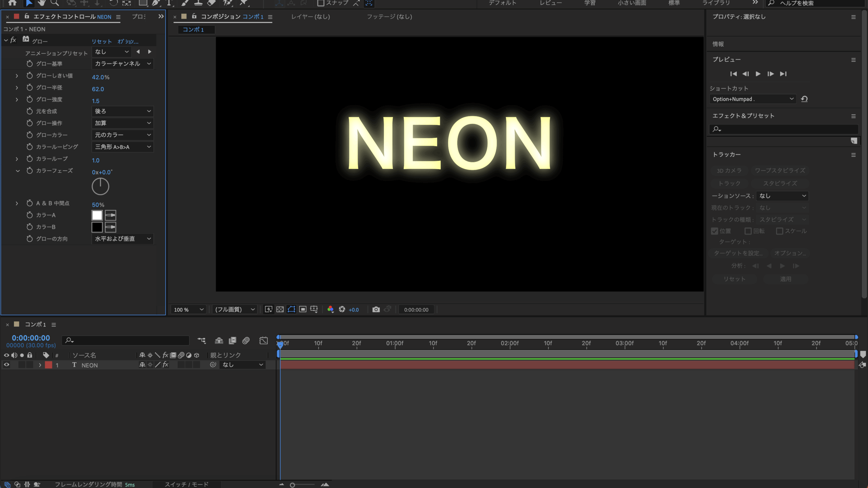Expand the Glow Threshold property twirl
Viewport: 868px width, 488px height.
17,76
